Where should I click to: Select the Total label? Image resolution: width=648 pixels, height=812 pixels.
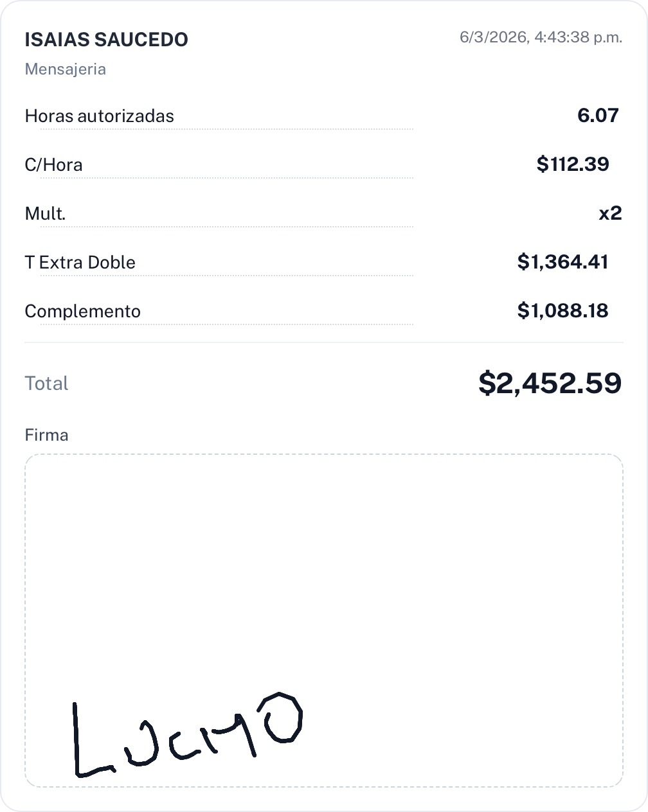tap(46, 384)
